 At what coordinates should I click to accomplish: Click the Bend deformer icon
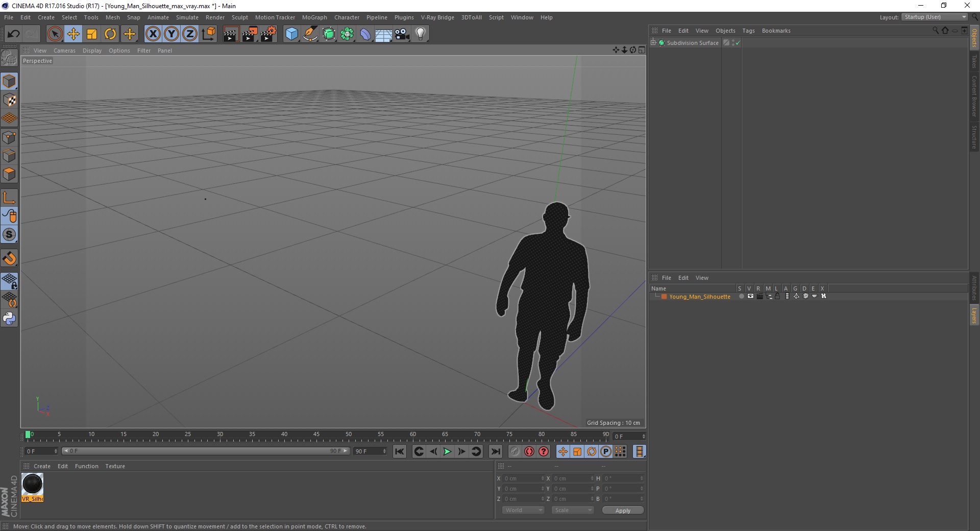click(365, 34)
